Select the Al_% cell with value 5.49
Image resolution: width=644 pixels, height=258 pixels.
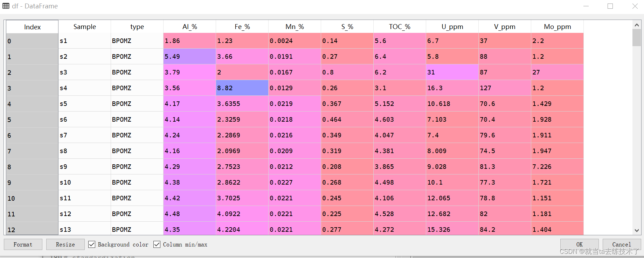tap(190, 57)
